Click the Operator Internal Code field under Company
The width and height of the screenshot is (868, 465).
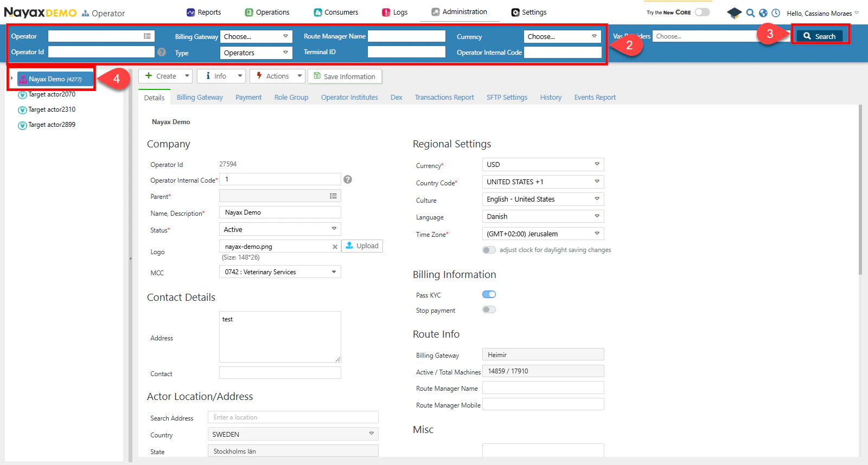tap(280, 179)
